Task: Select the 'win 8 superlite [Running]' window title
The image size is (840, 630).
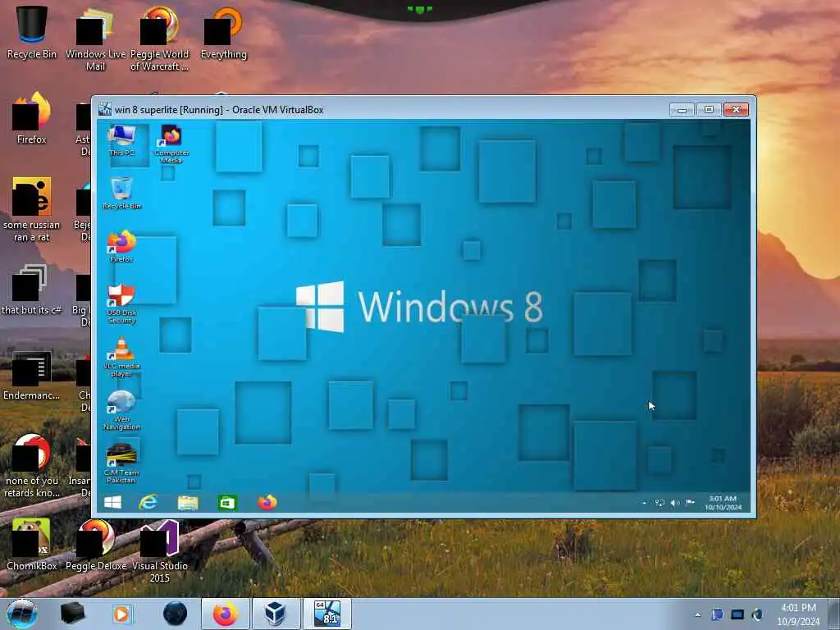Action: [x=219, y=110]
